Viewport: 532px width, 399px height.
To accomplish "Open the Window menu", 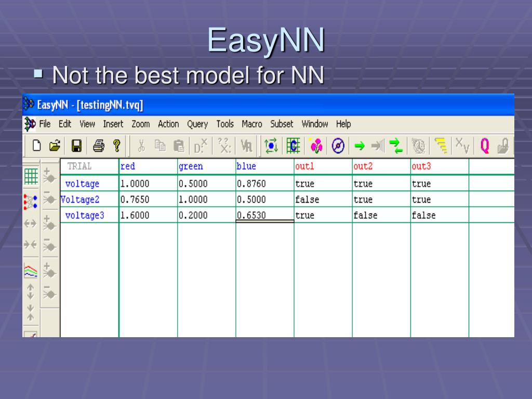I will (315, 124).
